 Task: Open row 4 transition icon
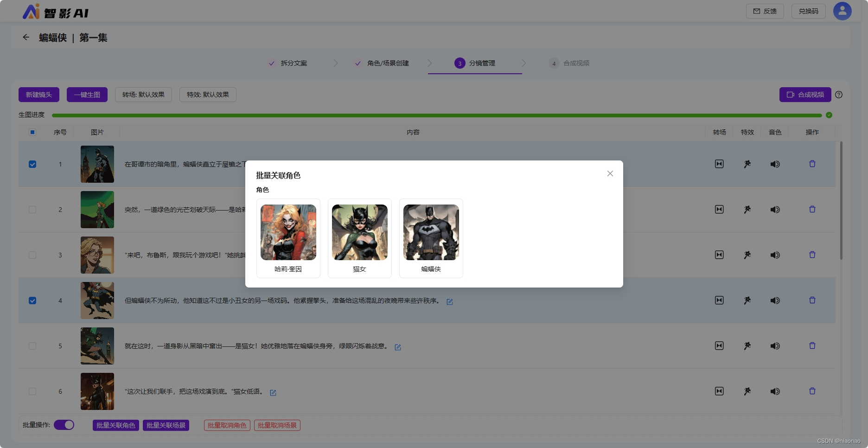tap(719, 300)
